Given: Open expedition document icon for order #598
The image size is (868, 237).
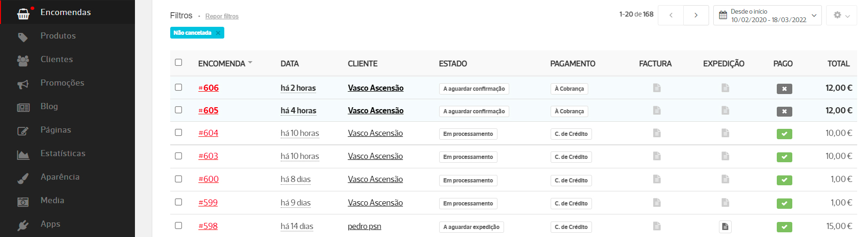Looking at the screenshot, I should [725, 227].
